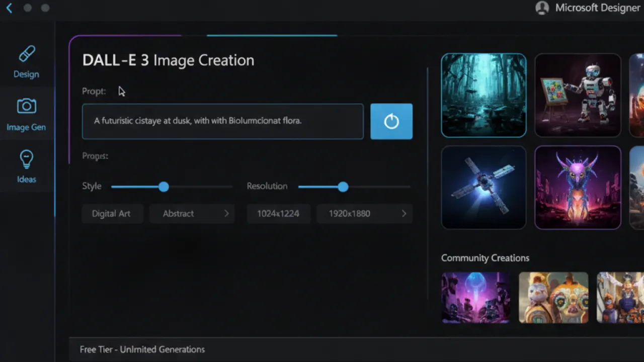Open the satellite in space thumbnail
644x362 pixels.
(x=484, y=188)
